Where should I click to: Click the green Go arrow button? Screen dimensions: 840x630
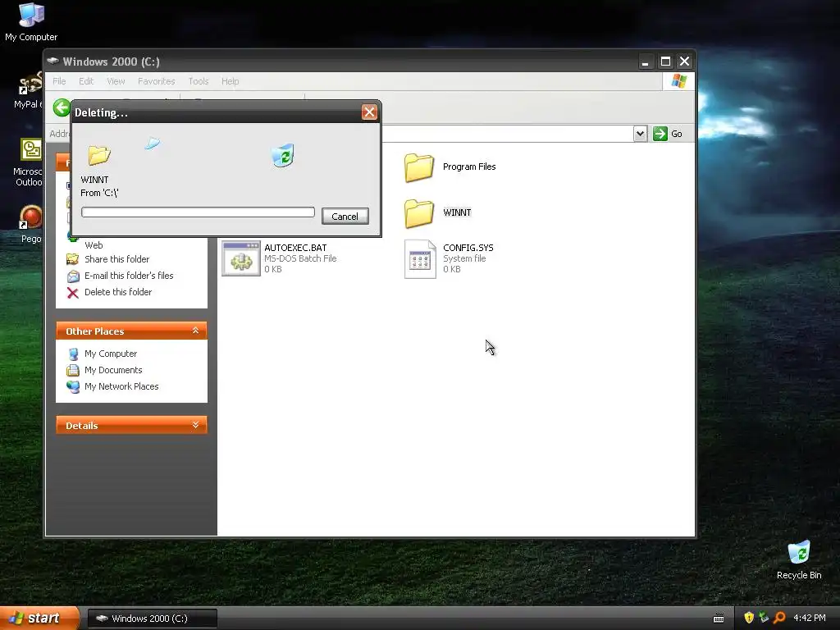(660, 134)
